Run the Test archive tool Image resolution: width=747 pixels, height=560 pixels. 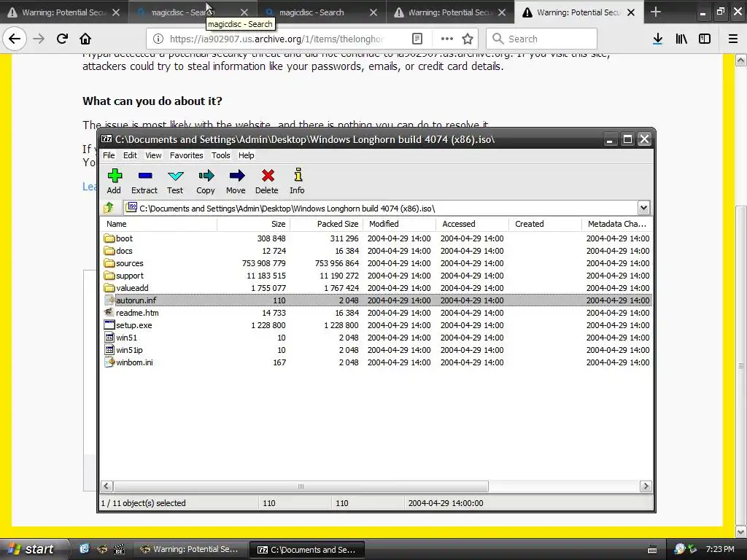[175, 176]
